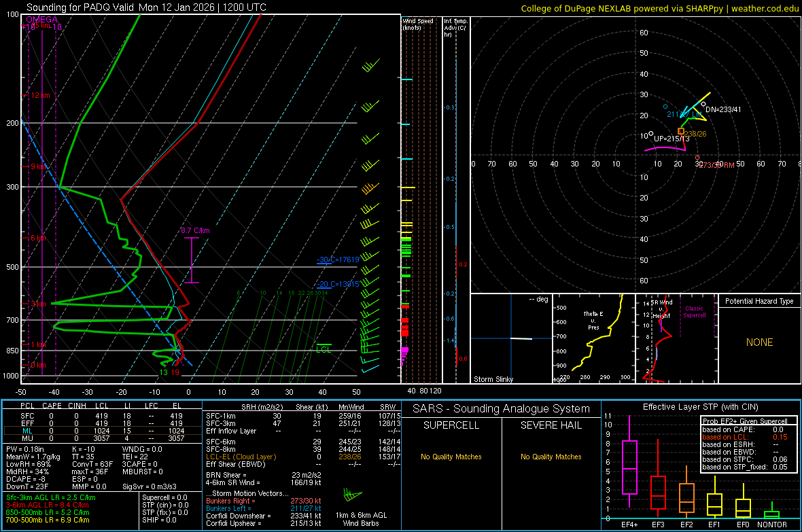Click the Wind Speed (knots) panel header

click(x=417, y=24)
